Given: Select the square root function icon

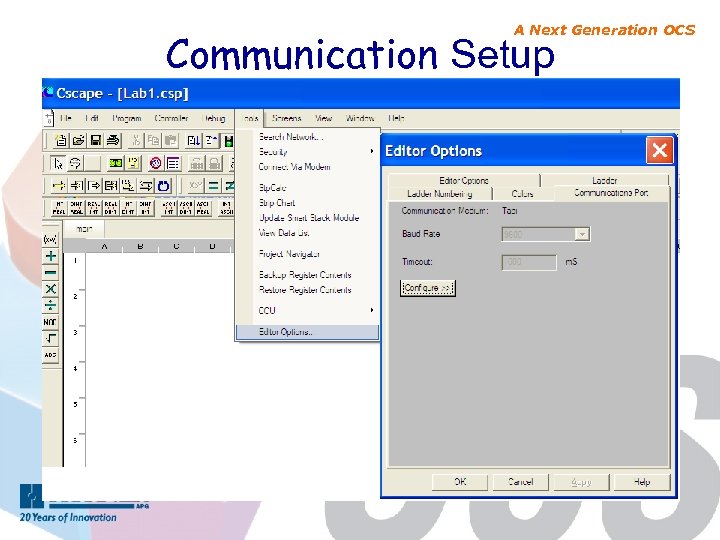Looking at the screenshot, I should [51, 338].
